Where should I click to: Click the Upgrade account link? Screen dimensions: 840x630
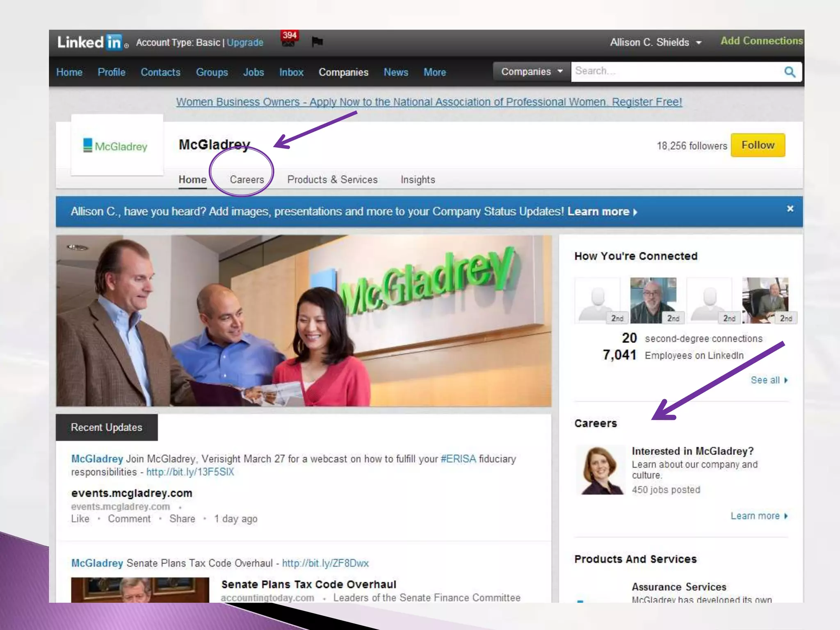tap(245, 43)
